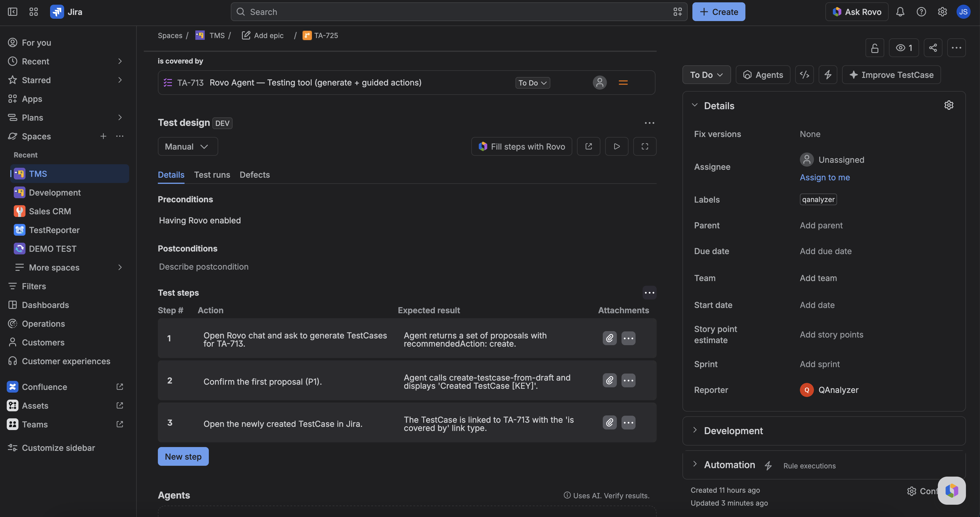Click the add space plus icon
Screen dimensions: 980x517
tap(103, 136)
